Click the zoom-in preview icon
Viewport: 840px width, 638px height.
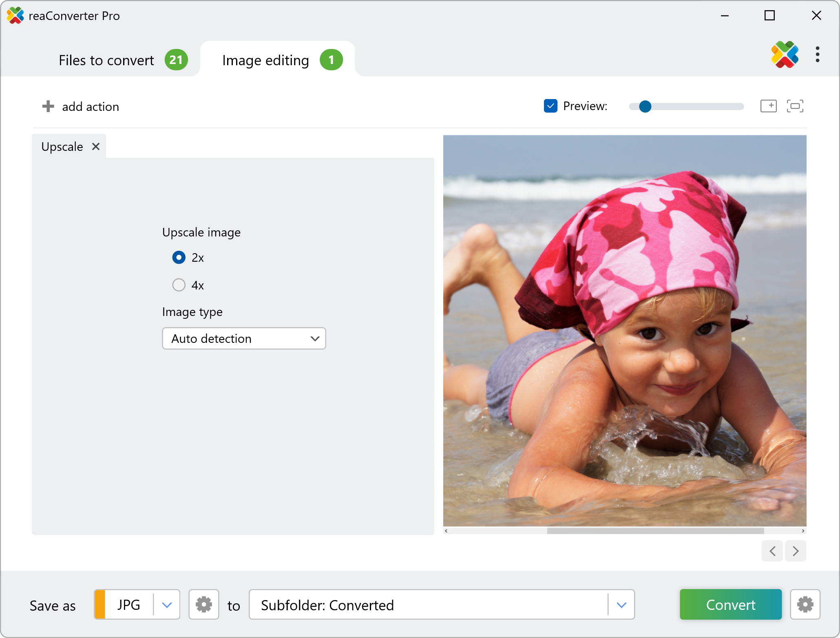(x=768, y=106)
